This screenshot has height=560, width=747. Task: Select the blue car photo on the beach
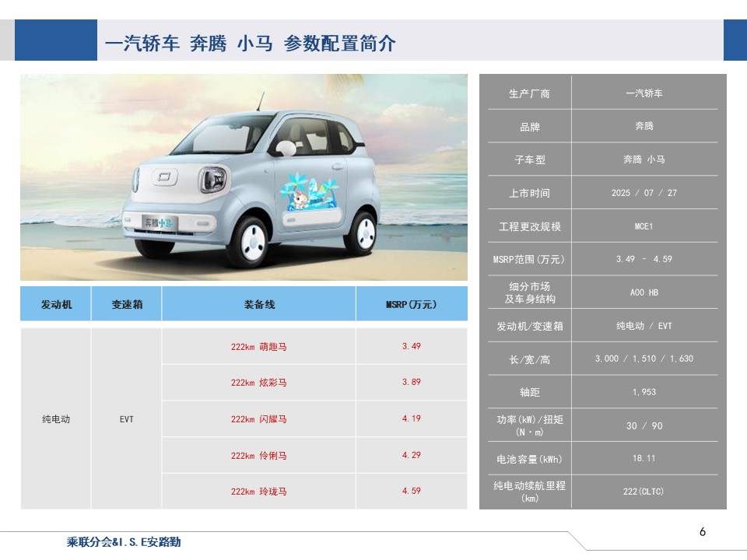point(244,177)
